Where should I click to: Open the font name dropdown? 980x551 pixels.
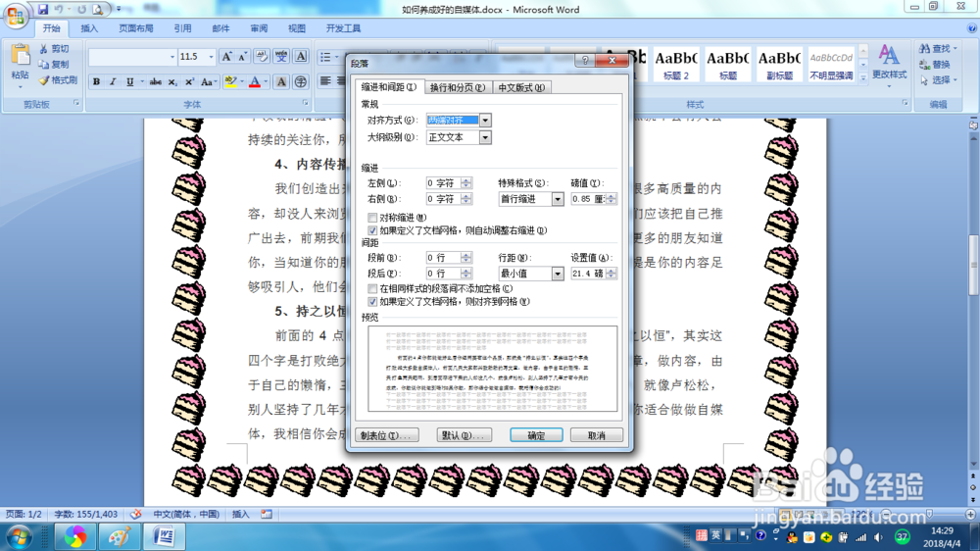(x=172, y=57)
